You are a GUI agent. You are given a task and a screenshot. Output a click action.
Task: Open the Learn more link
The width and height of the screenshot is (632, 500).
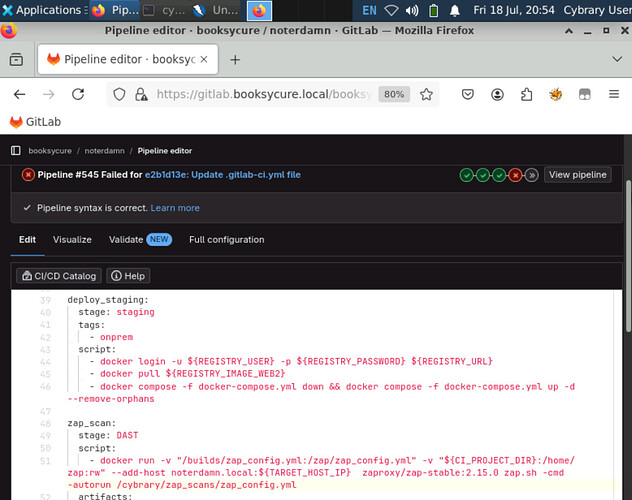pos(175,208)
